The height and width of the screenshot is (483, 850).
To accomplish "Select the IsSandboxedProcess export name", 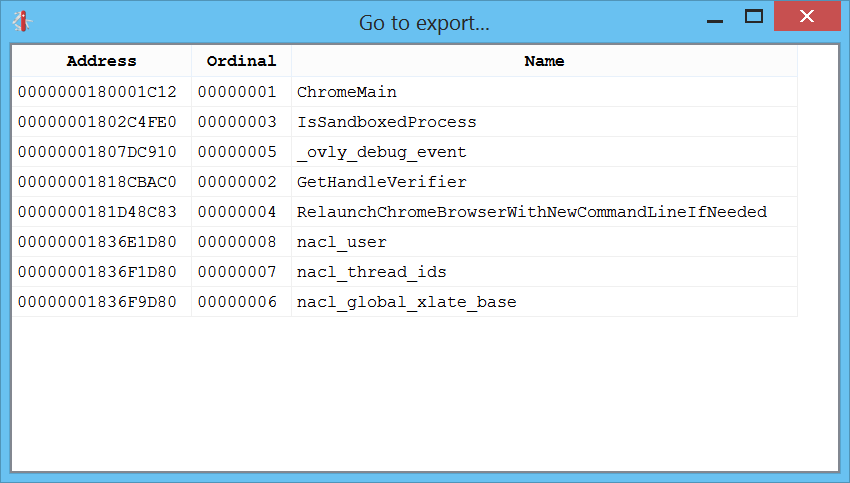I will pyautogui.click(x=387, y=122).
